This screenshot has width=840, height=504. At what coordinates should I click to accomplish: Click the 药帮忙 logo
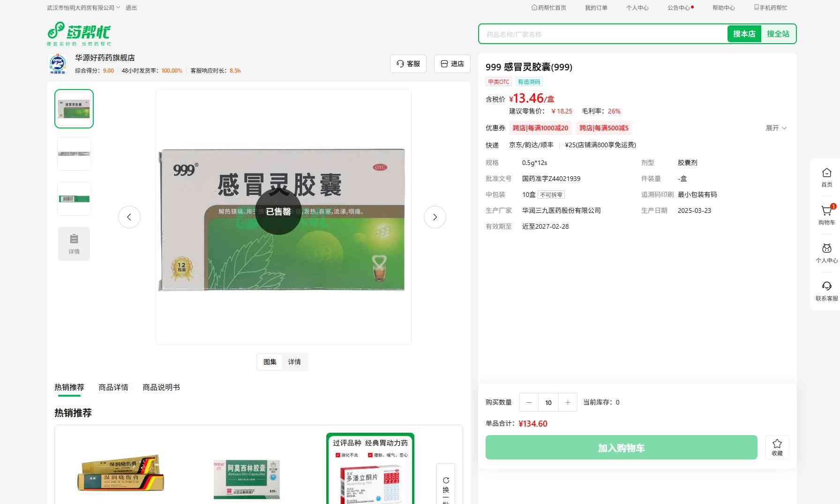(79, 33)
